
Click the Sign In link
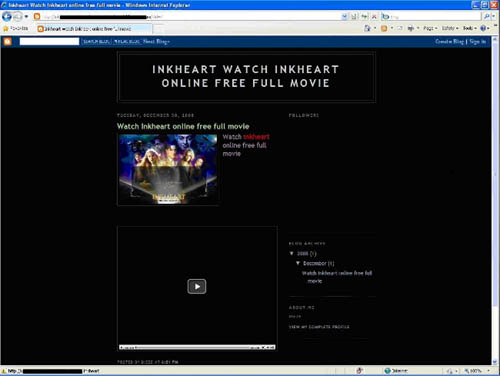click(478, 41)
